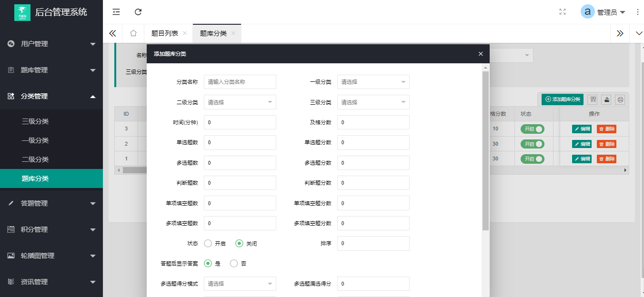Viewport: 644px width, 297px height.
Task: Collapse the 分类管理 sidebar menu
Action: coord(93,96)
